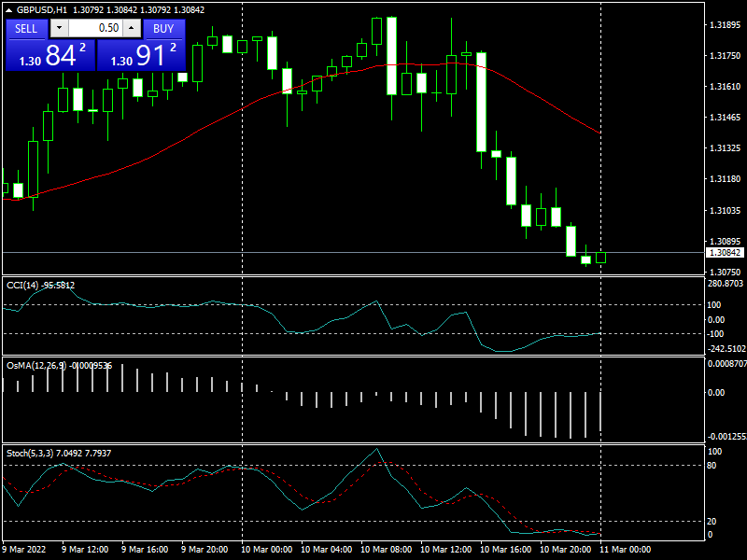Click the 1.31035 price scale label

726,211
